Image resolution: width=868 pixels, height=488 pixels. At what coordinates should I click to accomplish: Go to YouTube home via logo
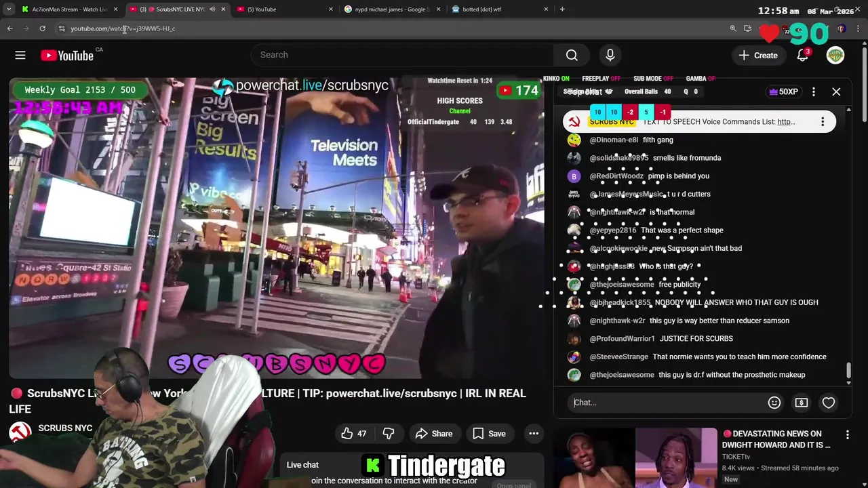click(66, 56)
